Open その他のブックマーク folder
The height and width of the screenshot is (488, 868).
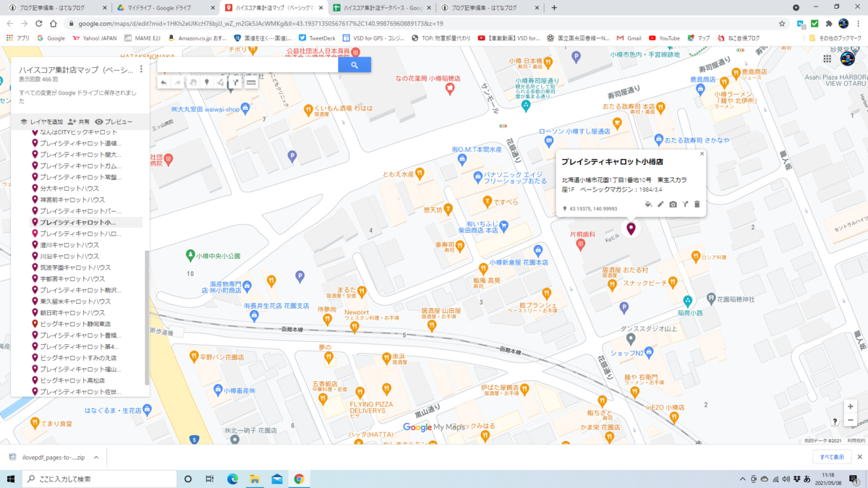tap(836, 38)
